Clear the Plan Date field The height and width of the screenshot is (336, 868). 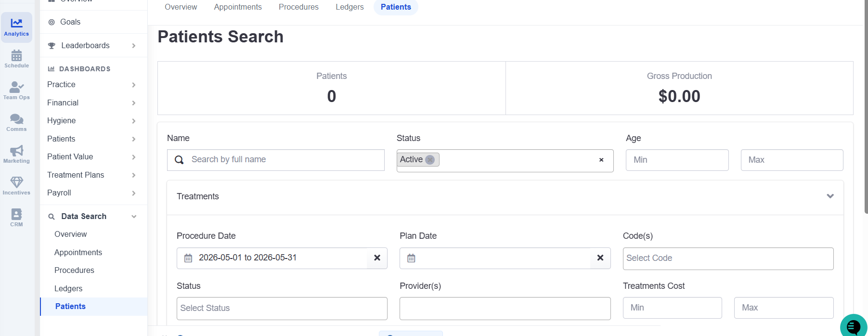pos(600,258)
